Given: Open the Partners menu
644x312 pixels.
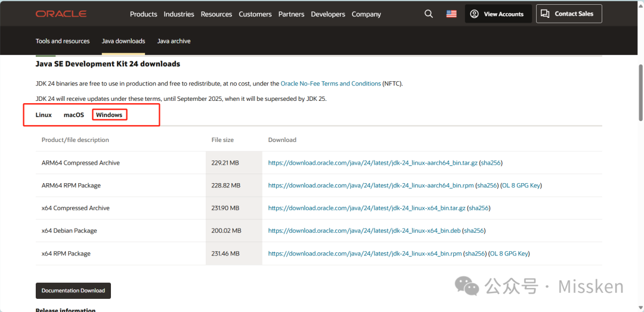Looking at the screenshot, I should coord(291,14).
